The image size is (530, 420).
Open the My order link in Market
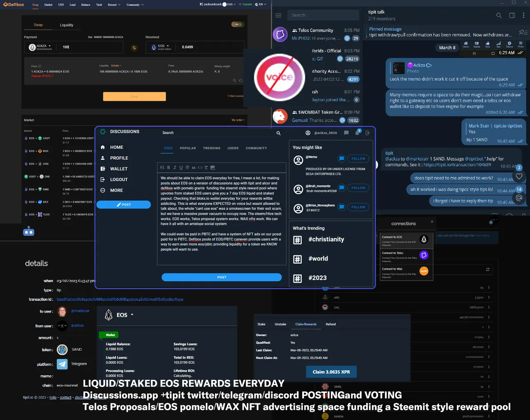tap(238, 120)
